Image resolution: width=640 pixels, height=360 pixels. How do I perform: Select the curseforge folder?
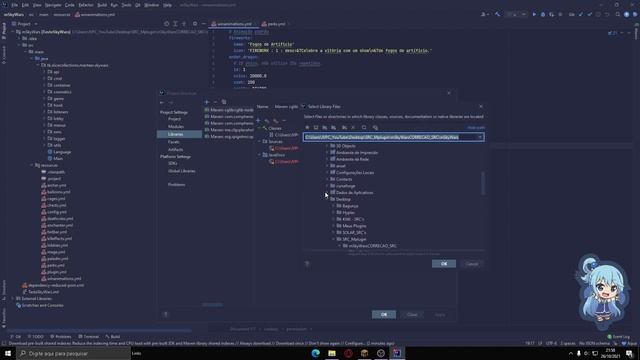[345, 186]
